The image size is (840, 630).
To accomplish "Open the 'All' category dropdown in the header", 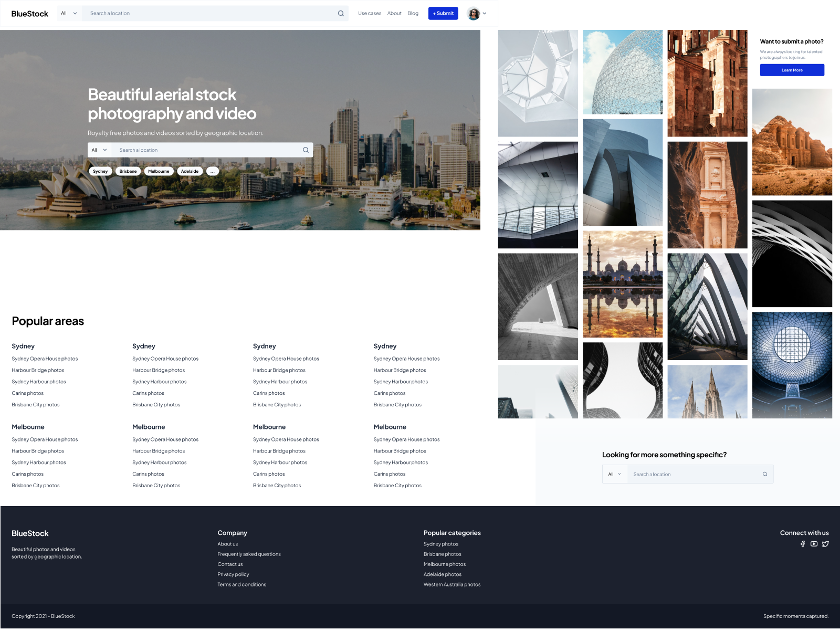I will (69, 14).
